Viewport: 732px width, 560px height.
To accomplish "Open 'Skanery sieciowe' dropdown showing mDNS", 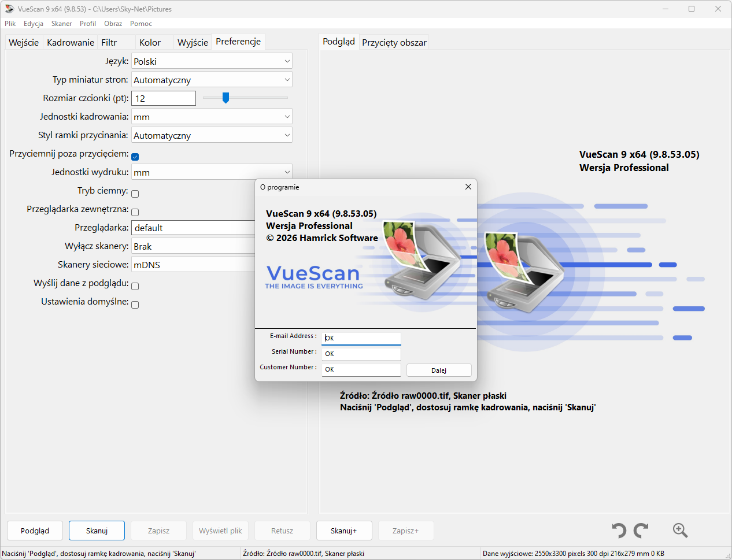I will click(x=193, y=265).
